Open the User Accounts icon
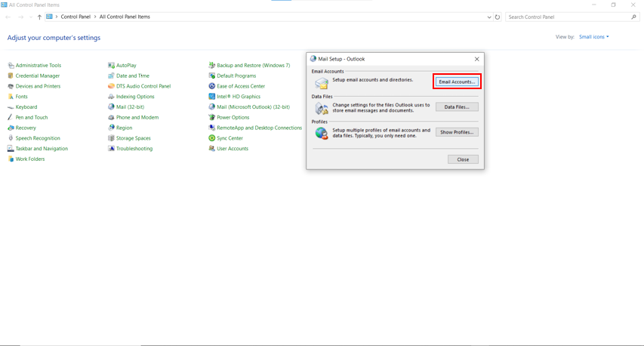Image resolution: width=644 pixels, height=346 pixels. tap(212, 149)
